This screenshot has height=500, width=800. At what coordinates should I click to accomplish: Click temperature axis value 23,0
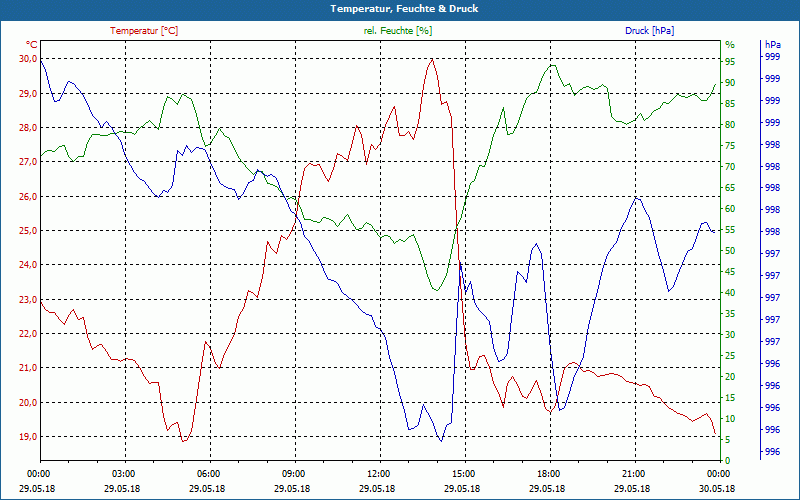28,299
